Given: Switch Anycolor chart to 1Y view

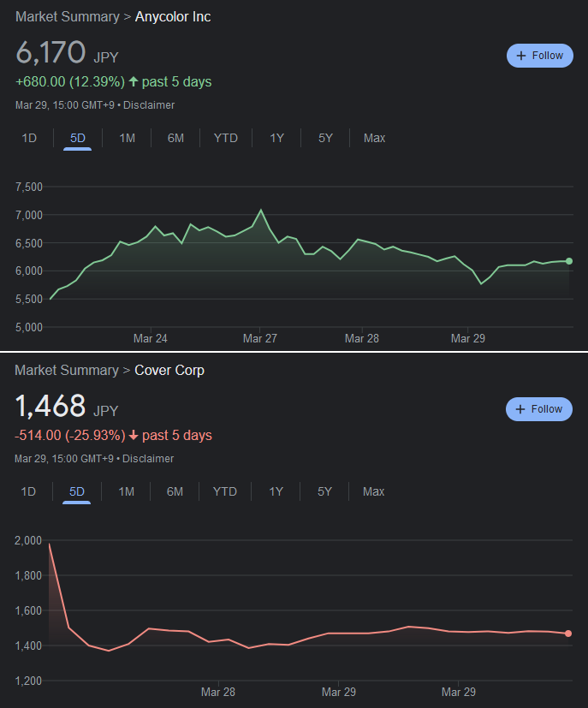Looking at the screenshot, I should (276, 138).
